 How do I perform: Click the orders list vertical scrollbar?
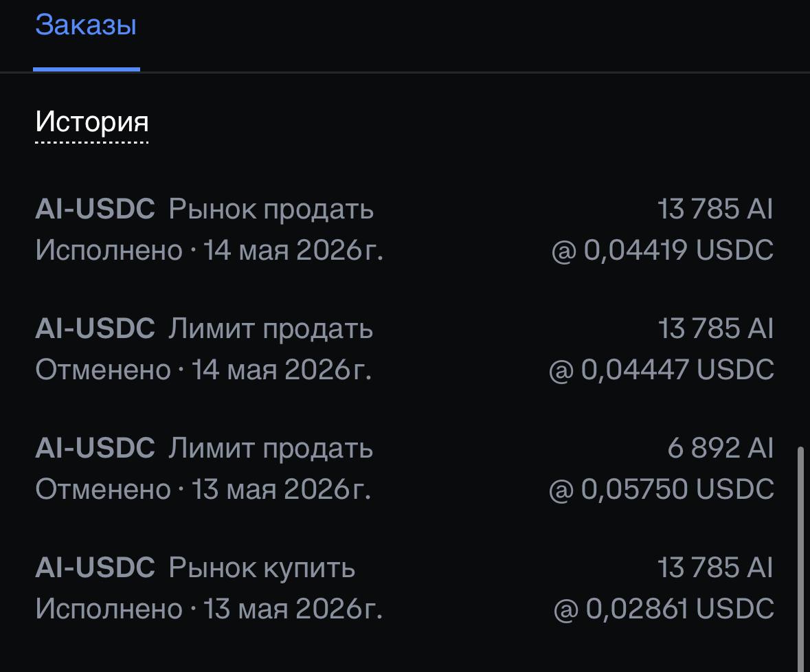click(800, 559)
